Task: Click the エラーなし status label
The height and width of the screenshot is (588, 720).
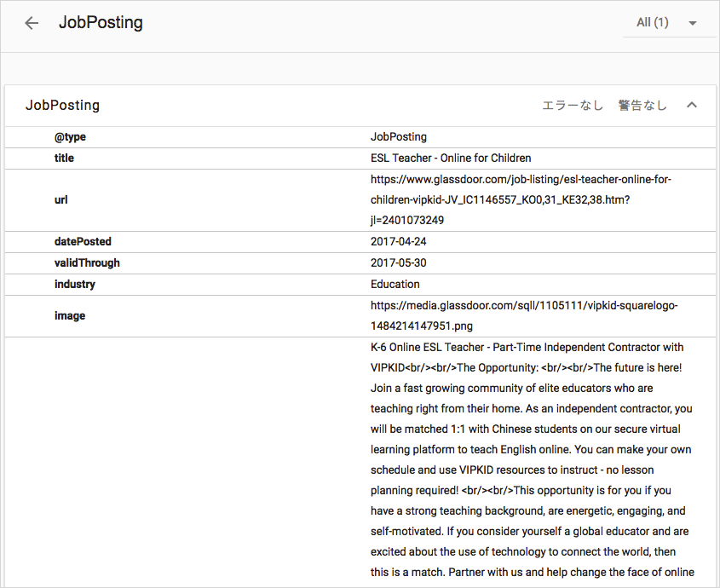Action: [573, 105]
